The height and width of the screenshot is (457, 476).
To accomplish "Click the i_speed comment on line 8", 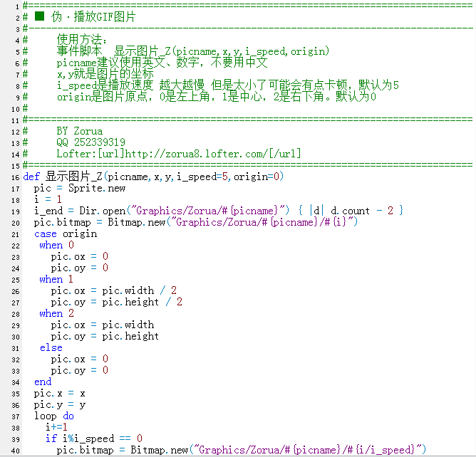I will point(228,85).
